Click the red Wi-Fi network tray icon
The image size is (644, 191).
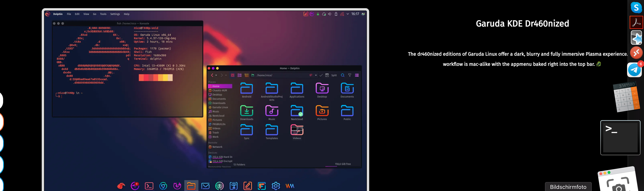[x=342, y=14]
